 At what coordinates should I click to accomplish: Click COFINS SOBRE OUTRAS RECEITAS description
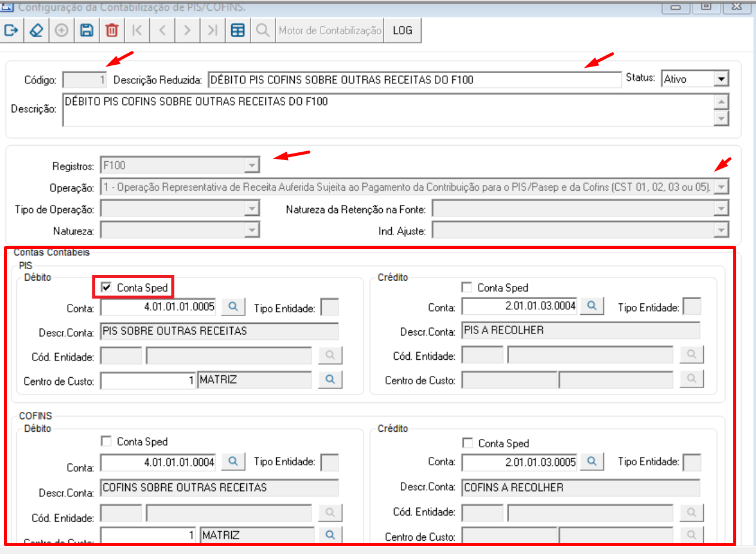220,487
